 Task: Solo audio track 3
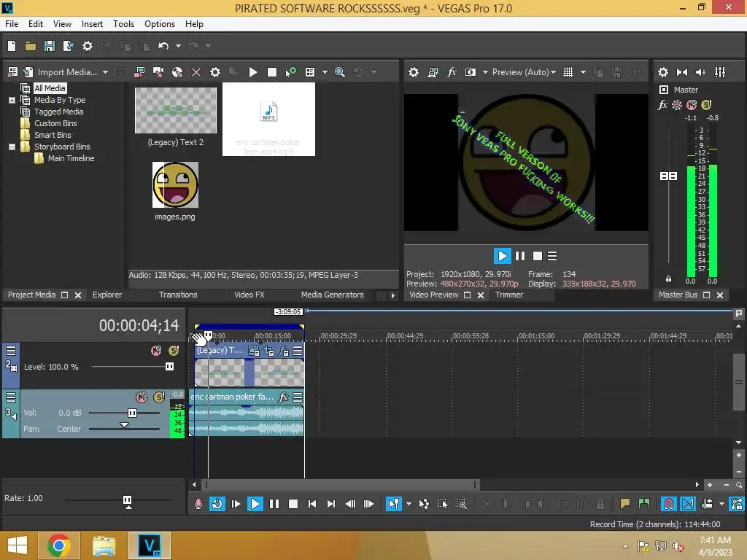159,397
